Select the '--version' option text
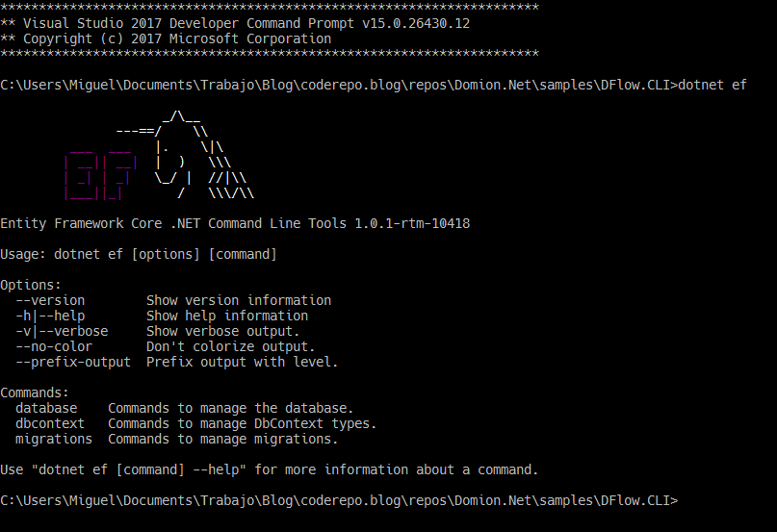 50,301
